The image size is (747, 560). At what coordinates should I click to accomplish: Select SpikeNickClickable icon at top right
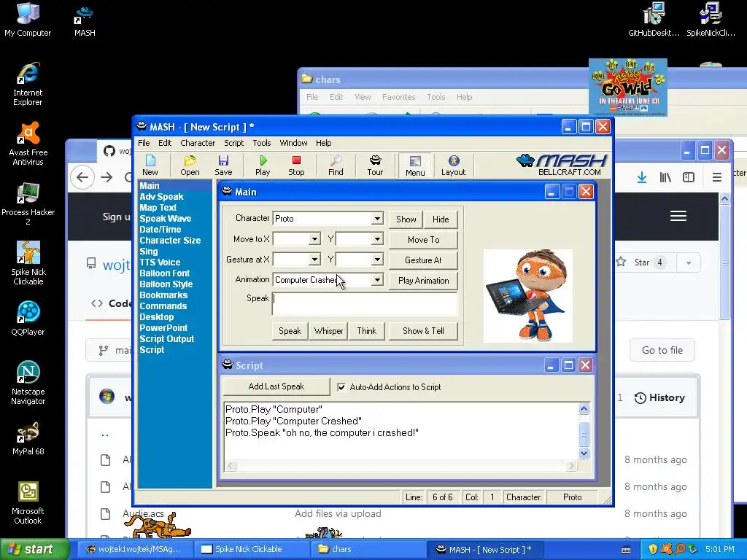click(711, 20)
